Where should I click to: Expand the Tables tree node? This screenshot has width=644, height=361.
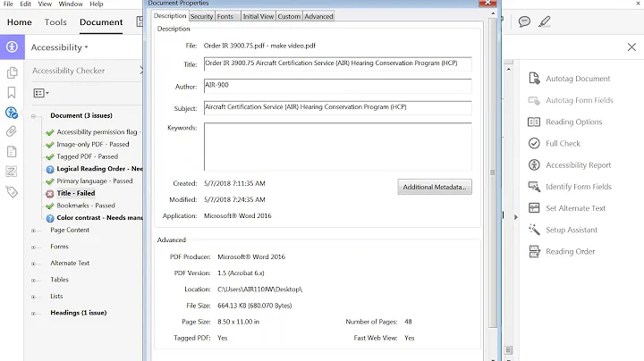34,281
